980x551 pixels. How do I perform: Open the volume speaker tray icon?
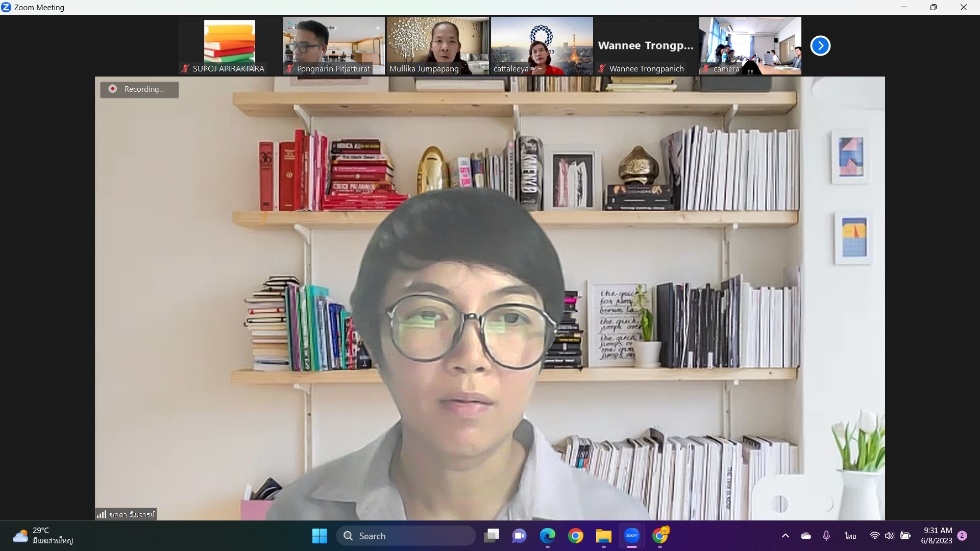[x=890, y=536]
